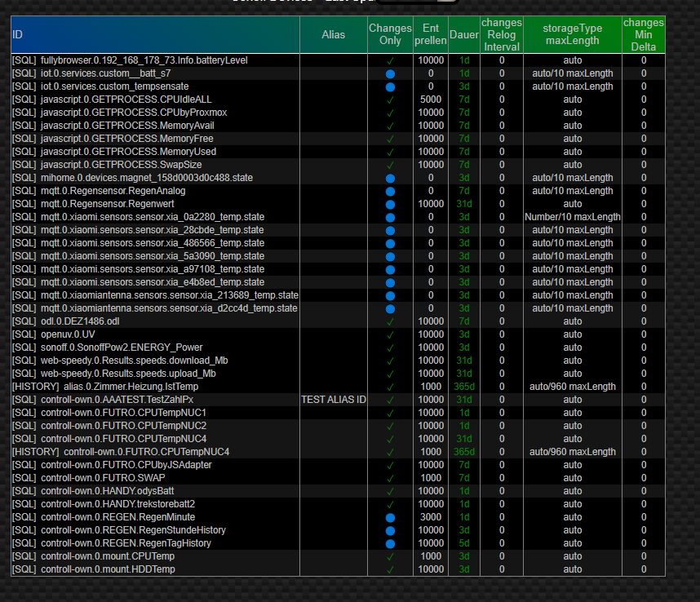This screenshot has height=602, width=700.
Task: Toggle Changes Only for javascript CPUIdleALL
Action: click(390, 100)
